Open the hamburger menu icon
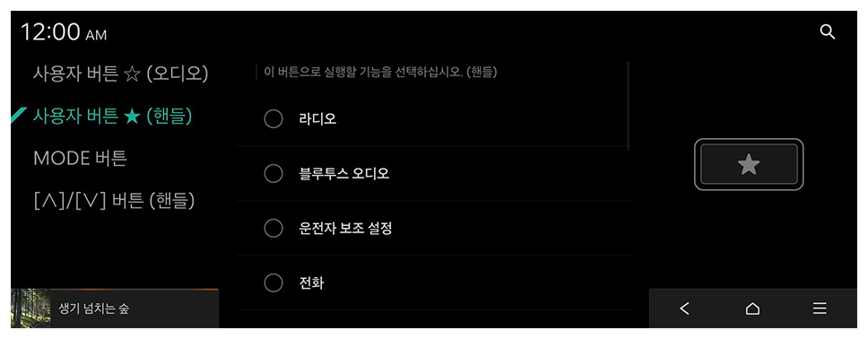 tap(820, 309)
